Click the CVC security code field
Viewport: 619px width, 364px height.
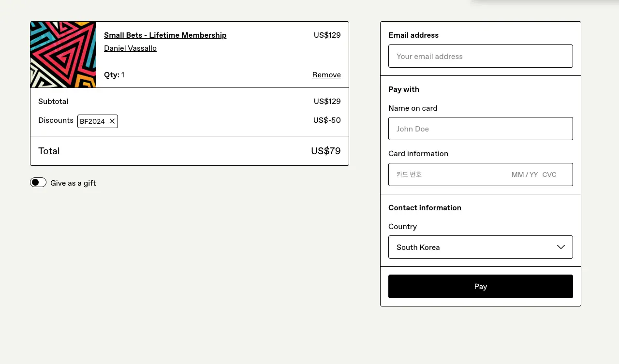pos(549,175)
